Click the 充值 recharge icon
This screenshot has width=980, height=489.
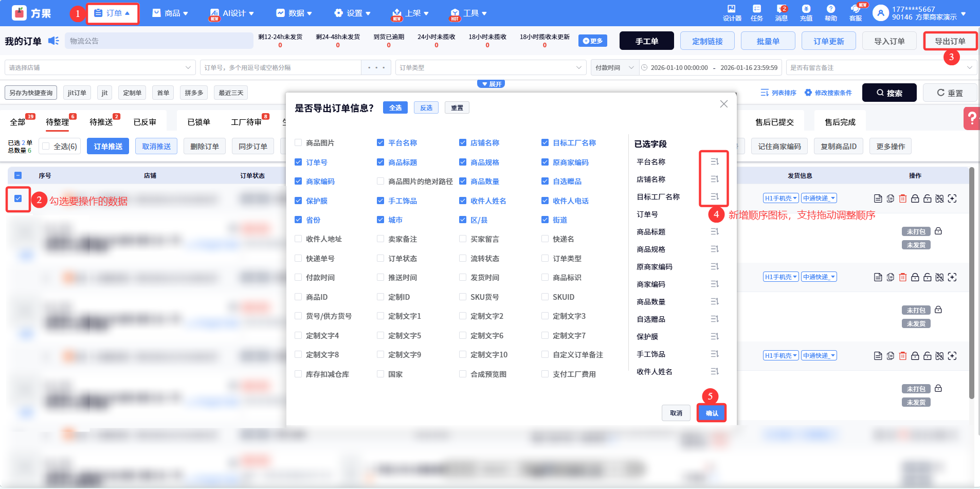coord(806,13)
